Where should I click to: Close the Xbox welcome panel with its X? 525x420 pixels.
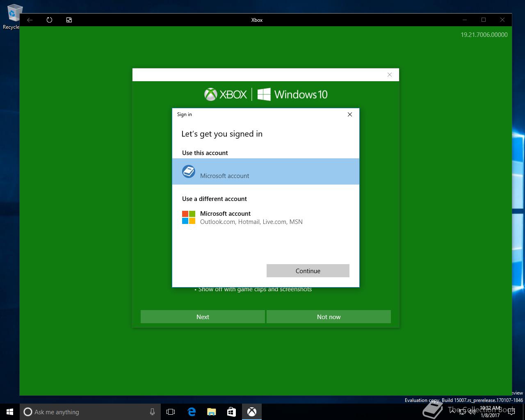(390, 75)
